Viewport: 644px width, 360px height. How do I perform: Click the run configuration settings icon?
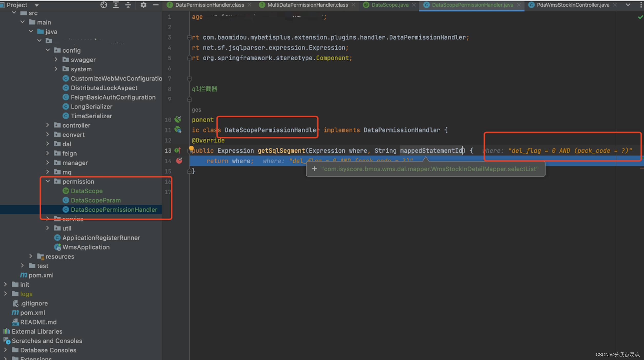[x=144, y=5]
